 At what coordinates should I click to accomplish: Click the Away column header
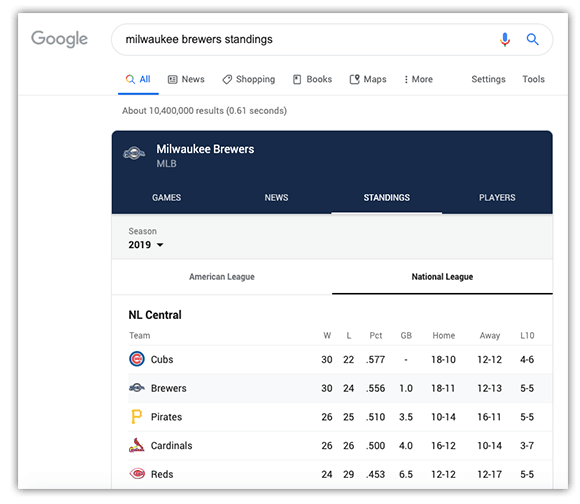pyautogui.click(x=490, y=335)
